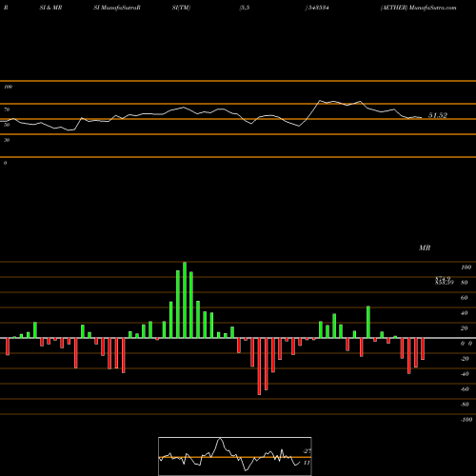Click the MR indicator label
The height and width of the screenshot is (476, 476).
[x=425, y=248]
